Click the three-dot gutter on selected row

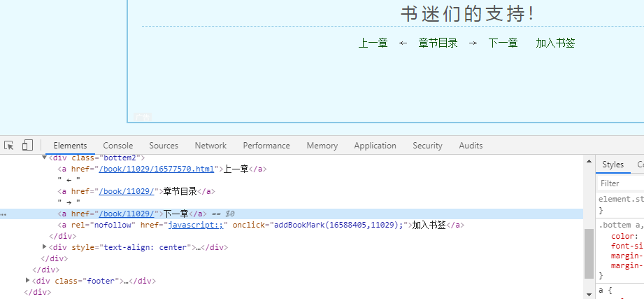click(3, 214)
